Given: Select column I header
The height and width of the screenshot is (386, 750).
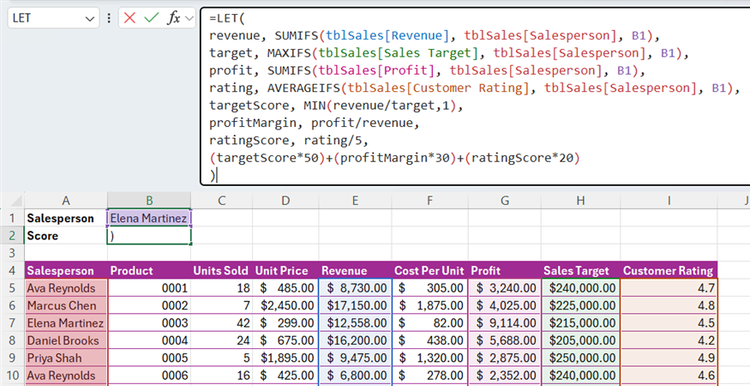Looking at the screenshot, I should tap(668, 200).
